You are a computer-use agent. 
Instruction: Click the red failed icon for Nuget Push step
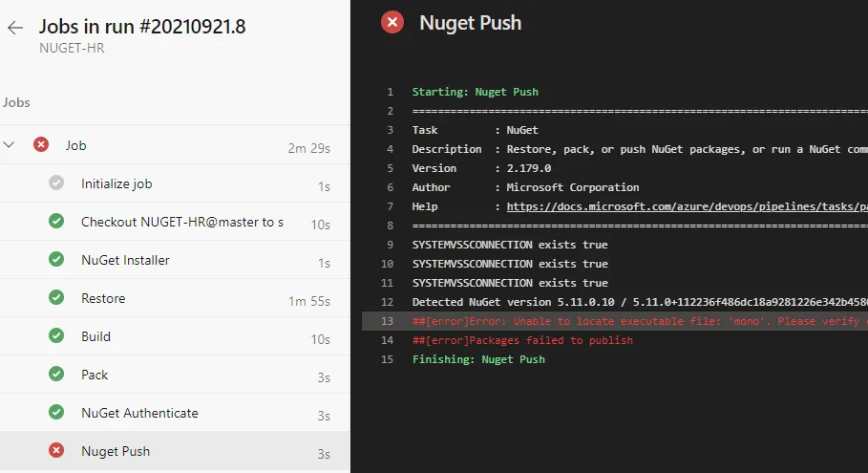click(56, 450)
